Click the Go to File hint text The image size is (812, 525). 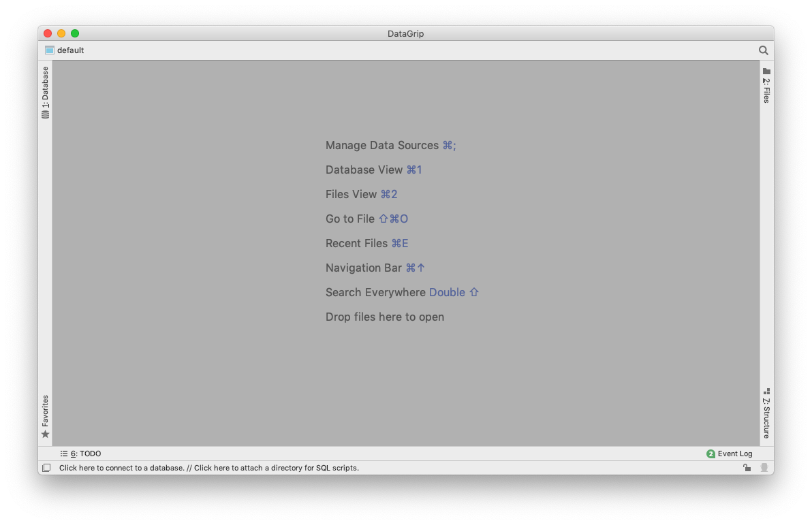point(366,219)
